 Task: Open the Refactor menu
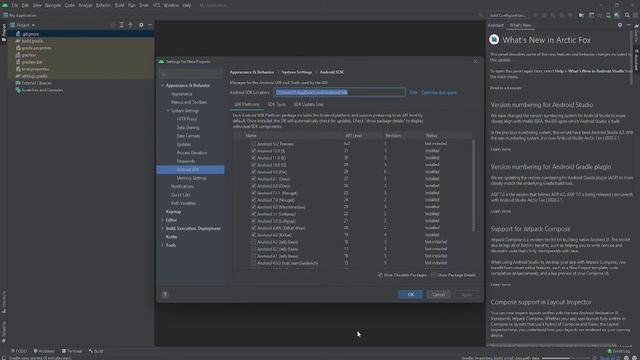click(103, 5)
